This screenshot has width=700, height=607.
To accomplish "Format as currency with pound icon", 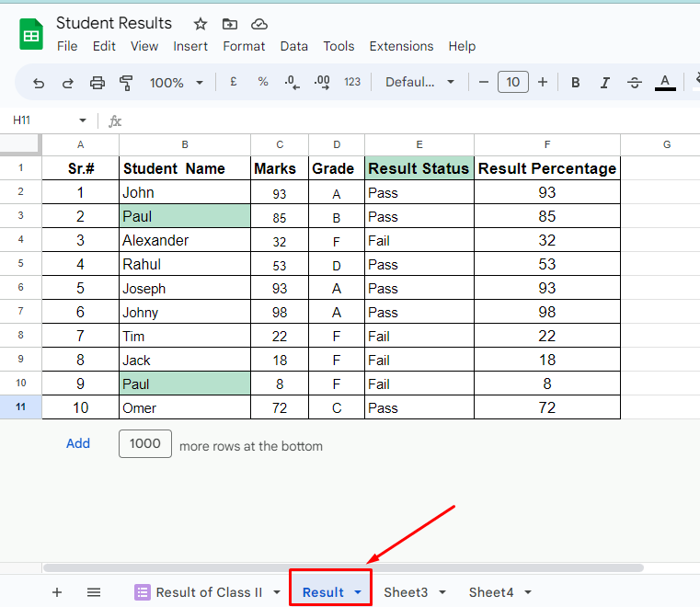I will (x=234, y=82).
